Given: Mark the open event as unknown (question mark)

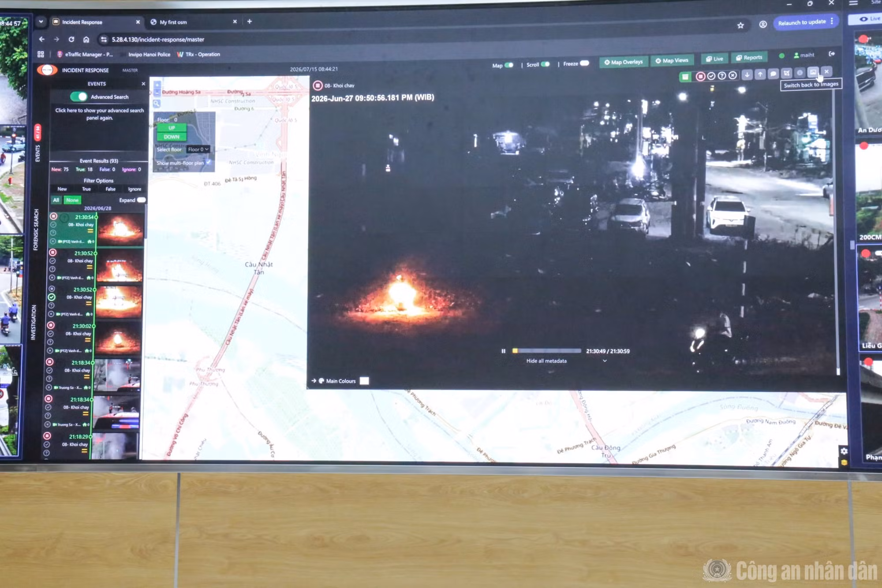Looking at the screenshot, I should pos(722,76).
